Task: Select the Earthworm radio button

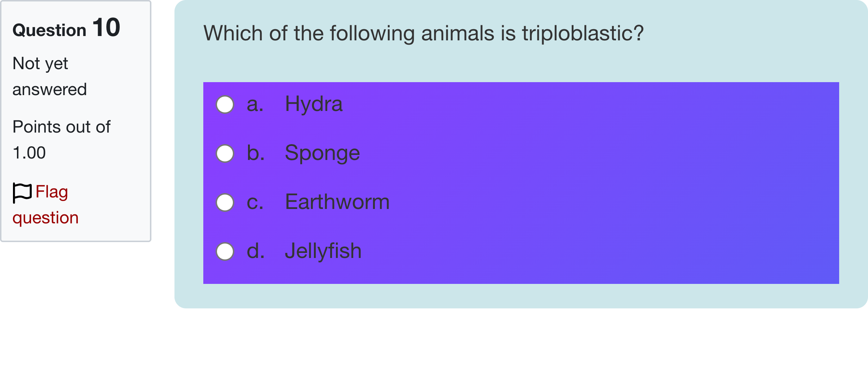Action: 225,203
